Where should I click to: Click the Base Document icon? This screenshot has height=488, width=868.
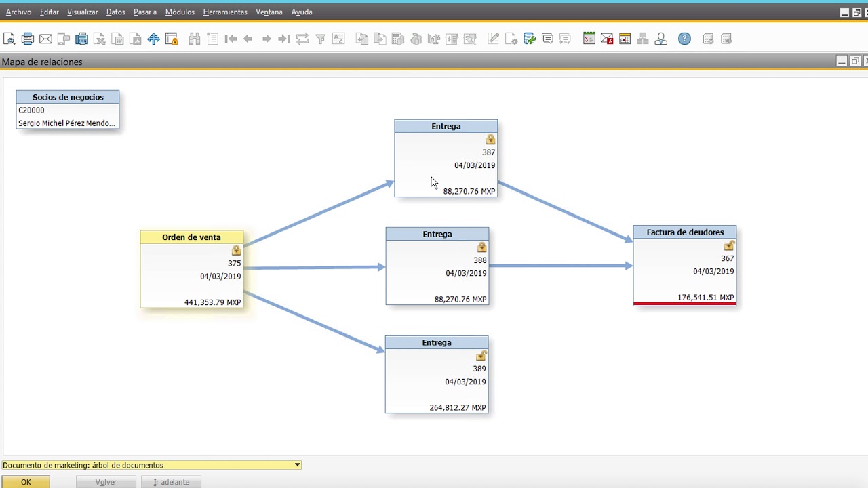[x=362, y=39]
